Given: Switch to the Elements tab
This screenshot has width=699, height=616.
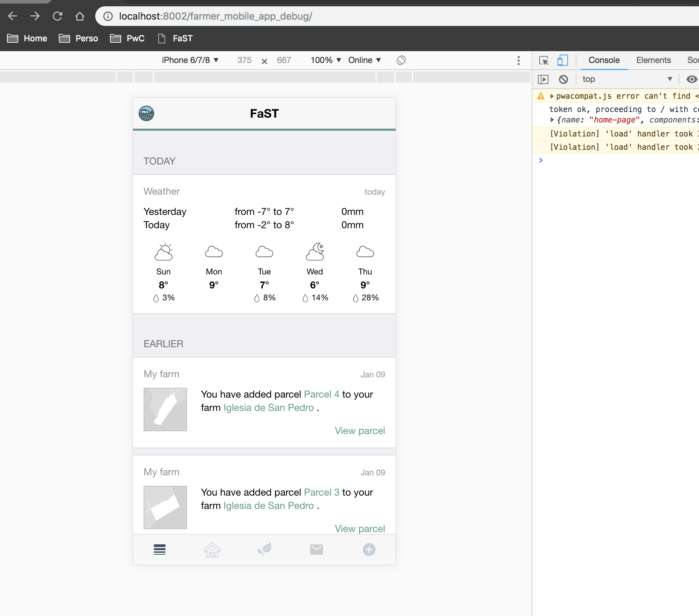Looking at the screenshot, I should [x=653, y=60].
